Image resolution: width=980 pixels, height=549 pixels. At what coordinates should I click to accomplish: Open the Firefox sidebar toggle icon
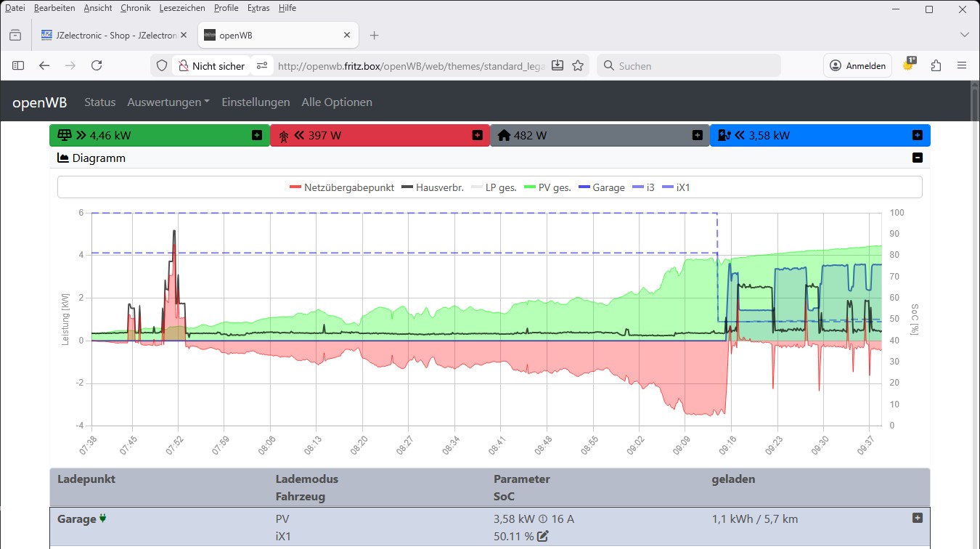pyautogui.click(x=18, y=65)
